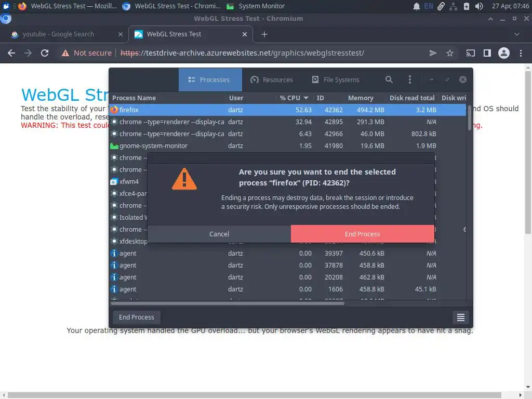The image size is (532, 399).
Task: Click the process list vertical scrollbar
Action: tap(470, 118)
